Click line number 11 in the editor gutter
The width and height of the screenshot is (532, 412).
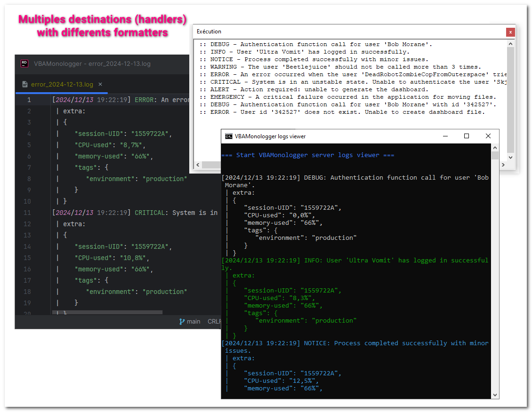click(x=27, y=213)
